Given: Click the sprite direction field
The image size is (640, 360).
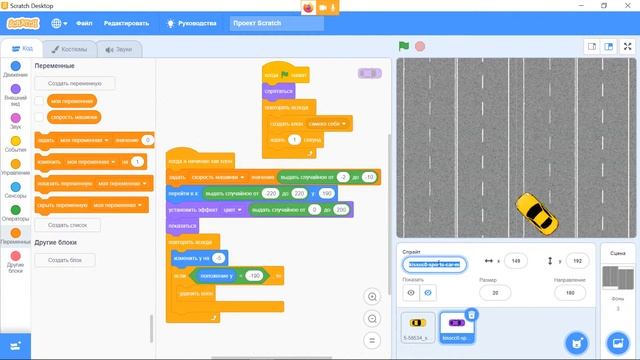Looking at the screenshot, I should point(570,293).
